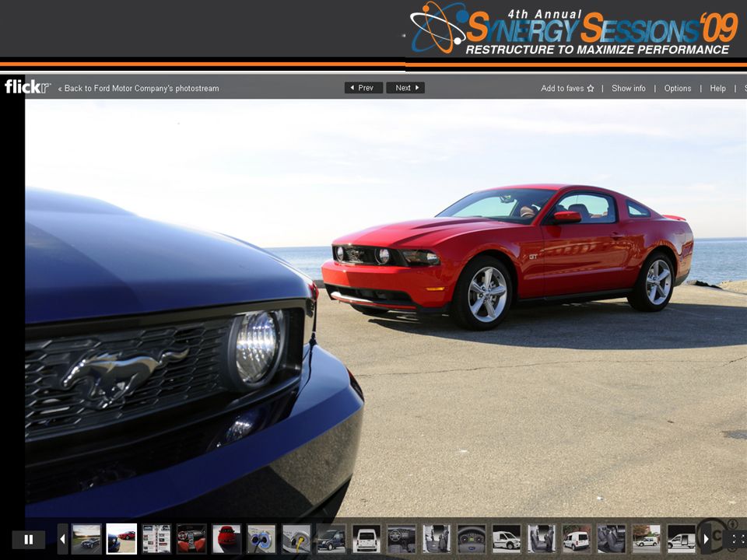Open the white van among trees thumbnail
Image resolution: width=747 pixels, height=560 pixels.
click(647, 538)
